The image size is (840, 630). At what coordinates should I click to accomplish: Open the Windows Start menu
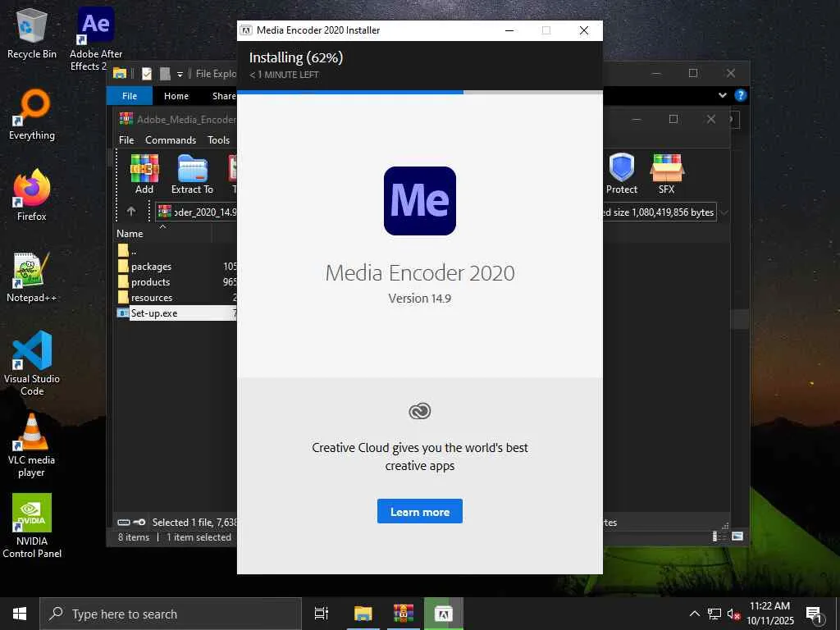point(20,614)
